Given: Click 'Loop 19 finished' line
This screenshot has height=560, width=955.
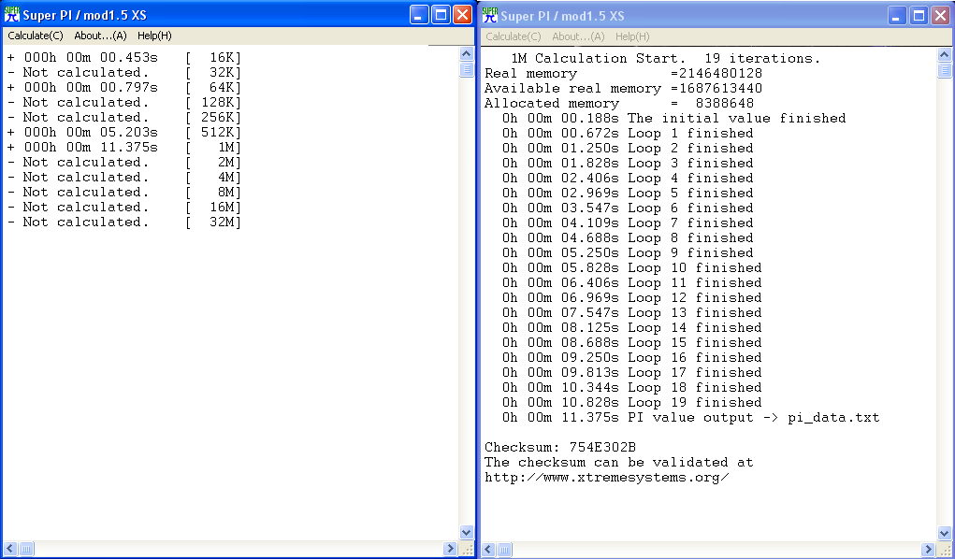Looking at the screenshot, I should [632, 402].
